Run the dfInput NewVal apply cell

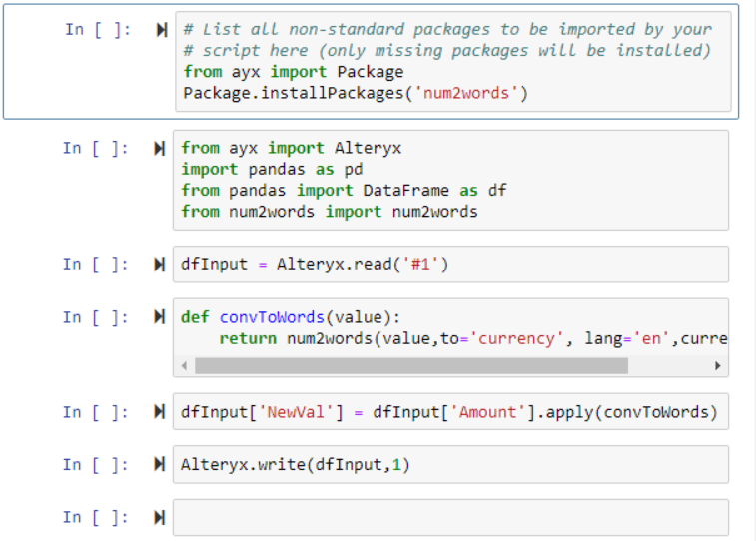coord(158,412)
